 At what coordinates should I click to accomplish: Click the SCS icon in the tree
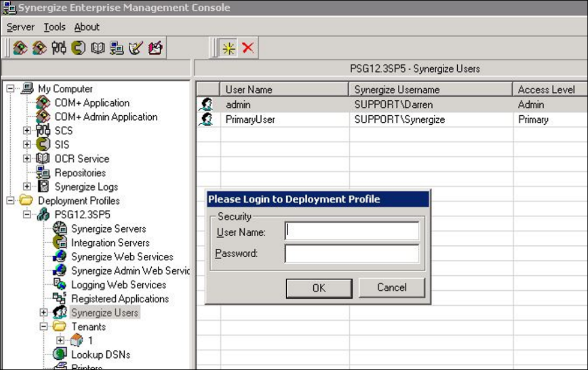[43, 131]
